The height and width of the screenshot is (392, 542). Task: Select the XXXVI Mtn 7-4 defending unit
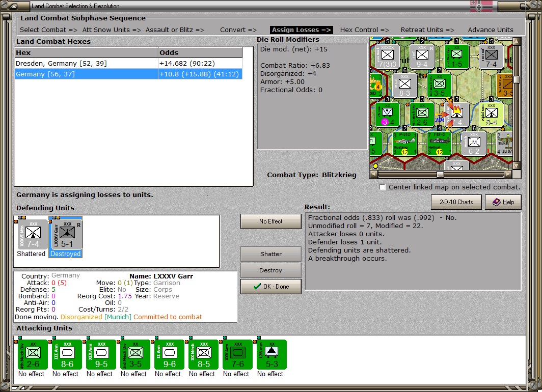click(33, 234)
